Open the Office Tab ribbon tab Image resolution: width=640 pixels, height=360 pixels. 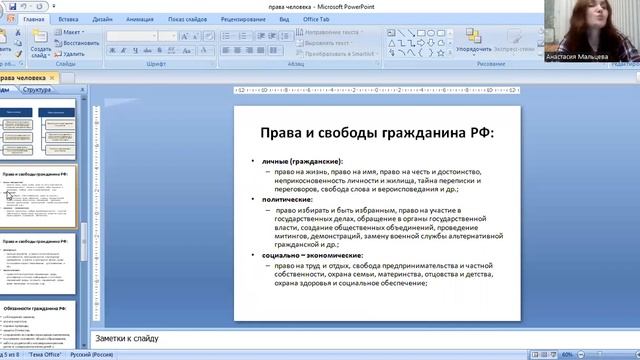(x=316, y=19)
